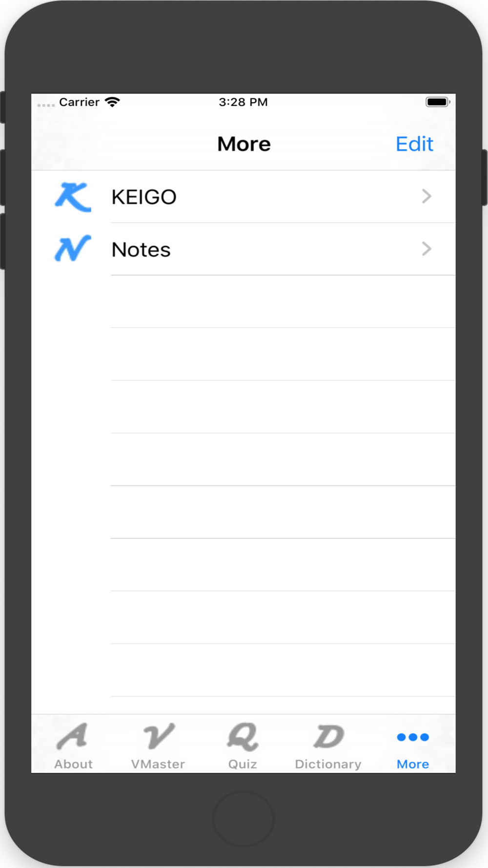Tap the blue K icon for KEIGO

pos(73,197)
